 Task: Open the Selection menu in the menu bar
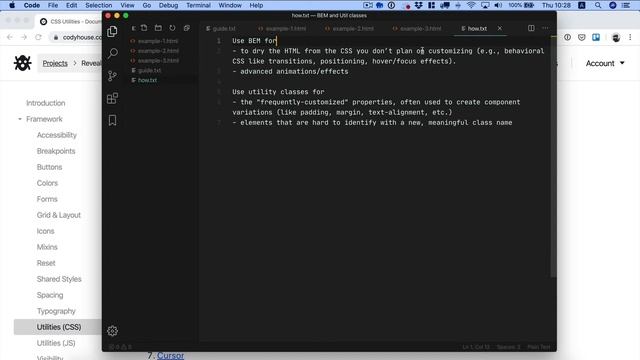pos(98,5)
